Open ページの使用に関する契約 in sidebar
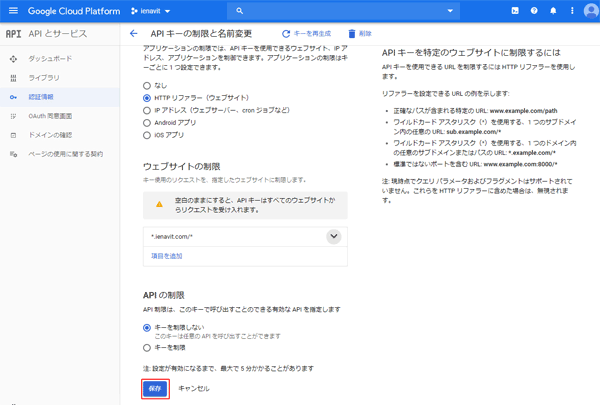 (x=65, y=154)
